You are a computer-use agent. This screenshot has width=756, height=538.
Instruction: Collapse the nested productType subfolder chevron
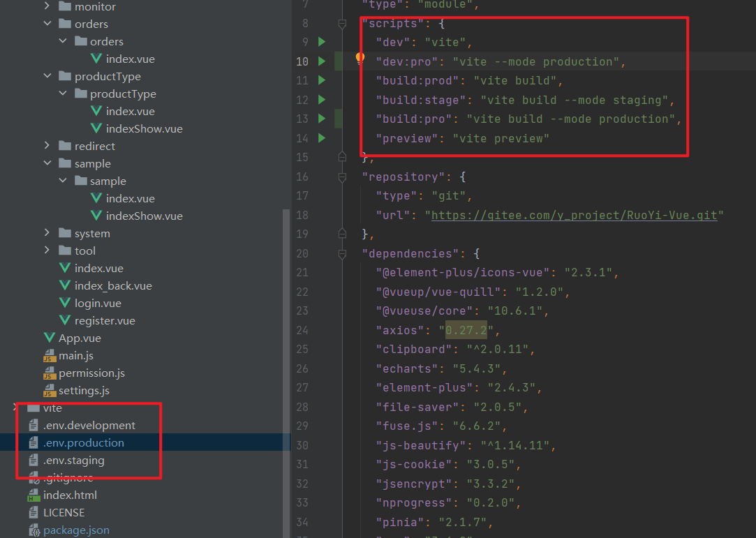tap(63, 93)
